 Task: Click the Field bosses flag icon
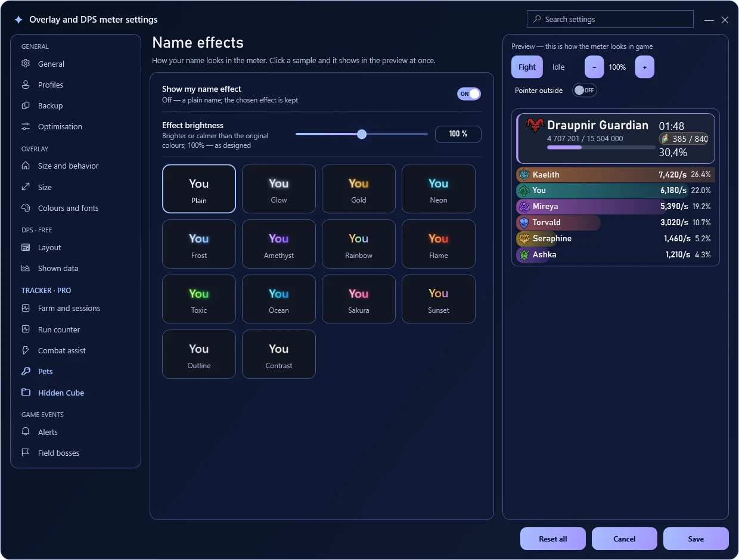tap(26, 453)
